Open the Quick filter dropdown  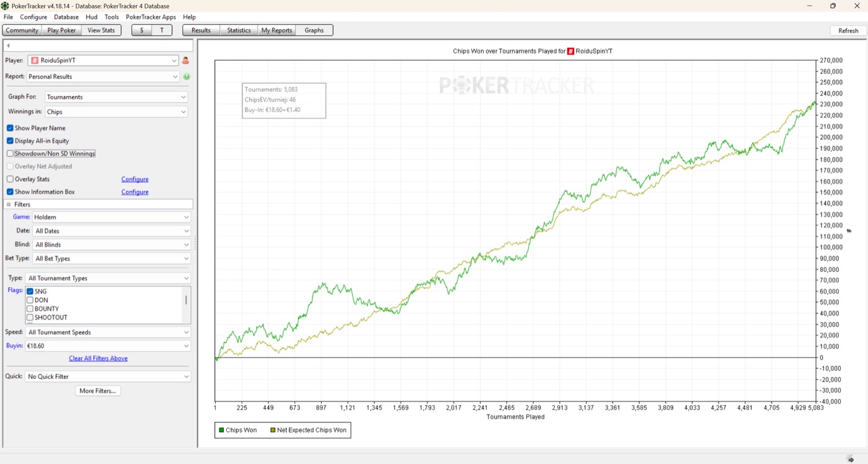108,377
